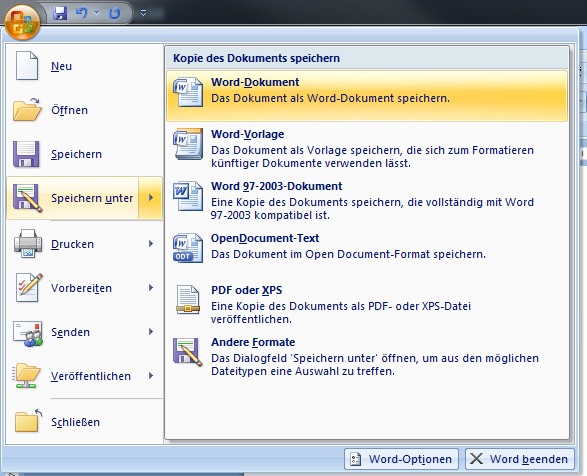Select the Word-Vorlage template icon
Viewport: 587px width, 476px height.
[188, 144]
